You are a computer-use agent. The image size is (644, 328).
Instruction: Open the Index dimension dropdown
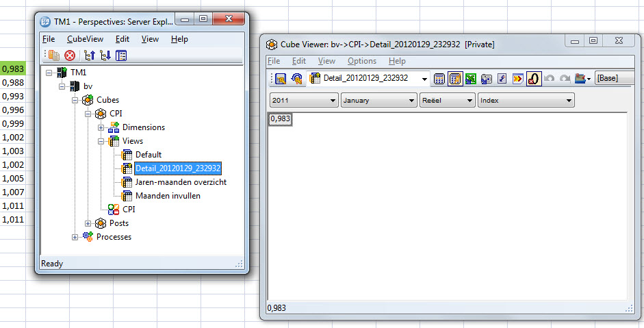tap(526, 100)
